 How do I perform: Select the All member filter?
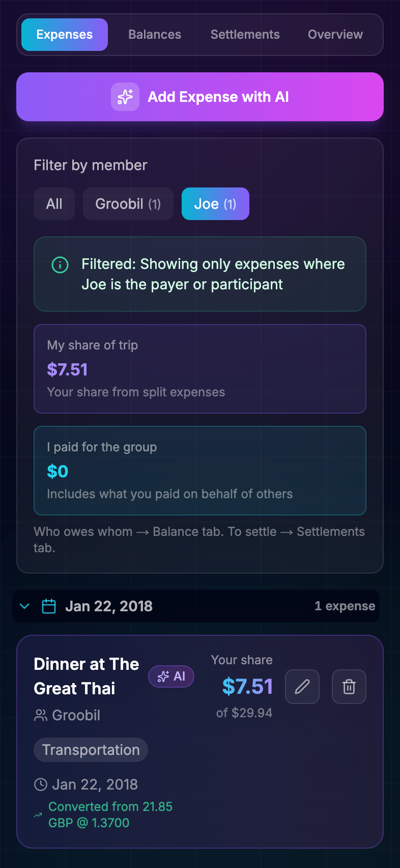[x=54, y=204]
